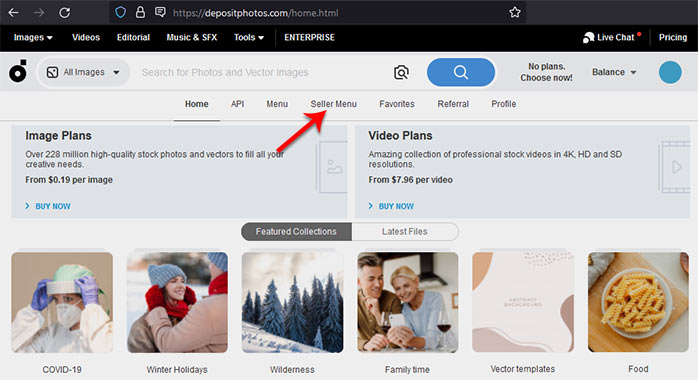This screenshot has width=698, height=389.
Task: Open the Referral tab
Action: point(453,104)
